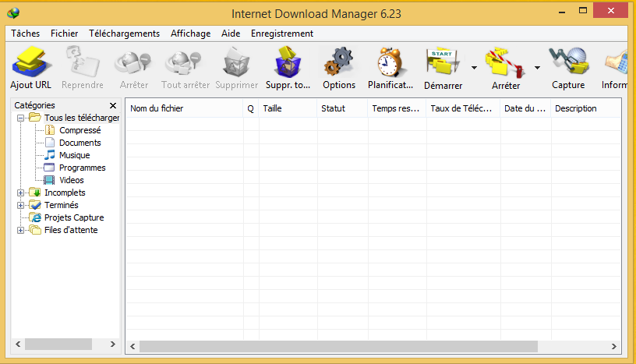
Task: Open dropdown arrow next to Démarrer
Action: tap(474, 68)
